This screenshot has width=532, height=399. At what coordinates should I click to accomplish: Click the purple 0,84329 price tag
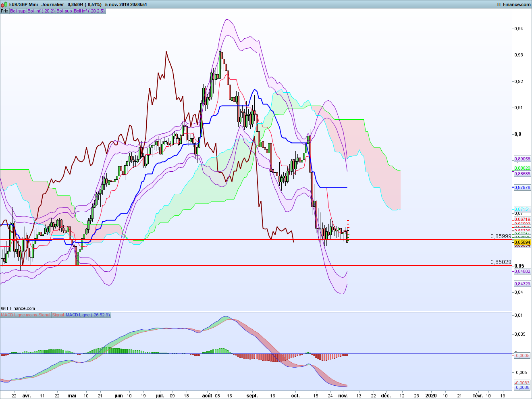pyautogui.click(x=522, y=284)
